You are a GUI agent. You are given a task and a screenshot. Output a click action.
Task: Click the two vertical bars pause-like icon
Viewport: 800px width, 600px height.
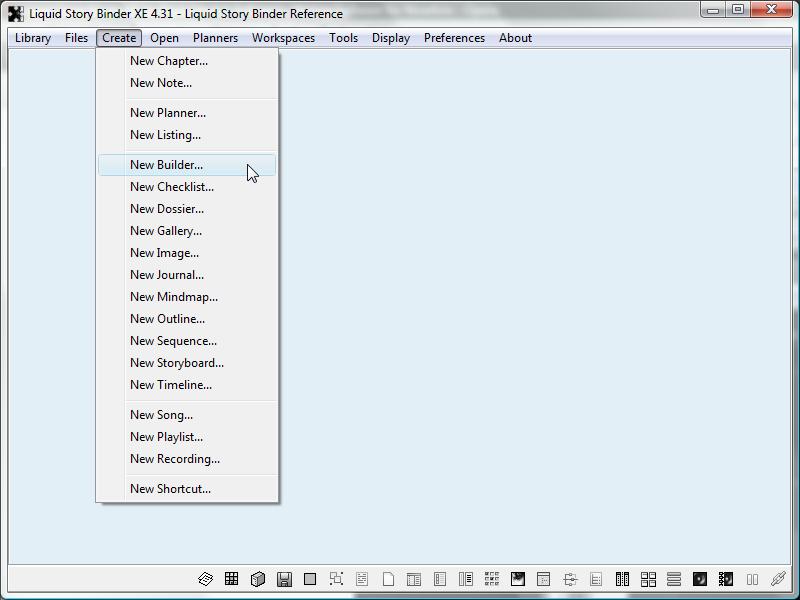tap(752, 579)
